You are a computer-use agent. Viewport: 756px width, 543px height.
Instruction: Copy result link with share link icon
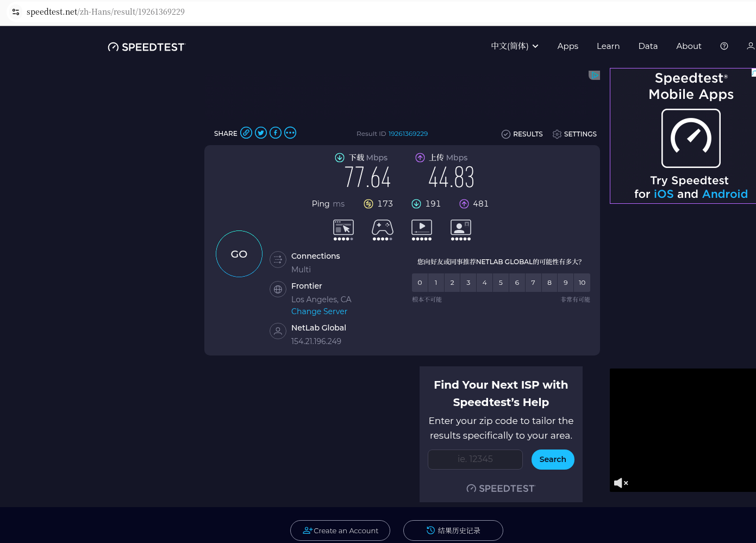point(246,133)
